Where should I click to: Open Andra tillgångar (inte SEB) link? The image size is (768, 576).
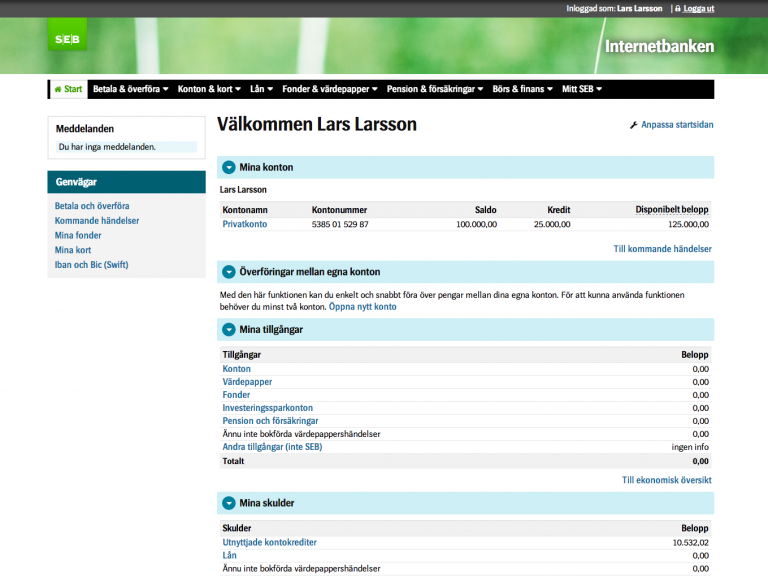[x=272, y=447]
